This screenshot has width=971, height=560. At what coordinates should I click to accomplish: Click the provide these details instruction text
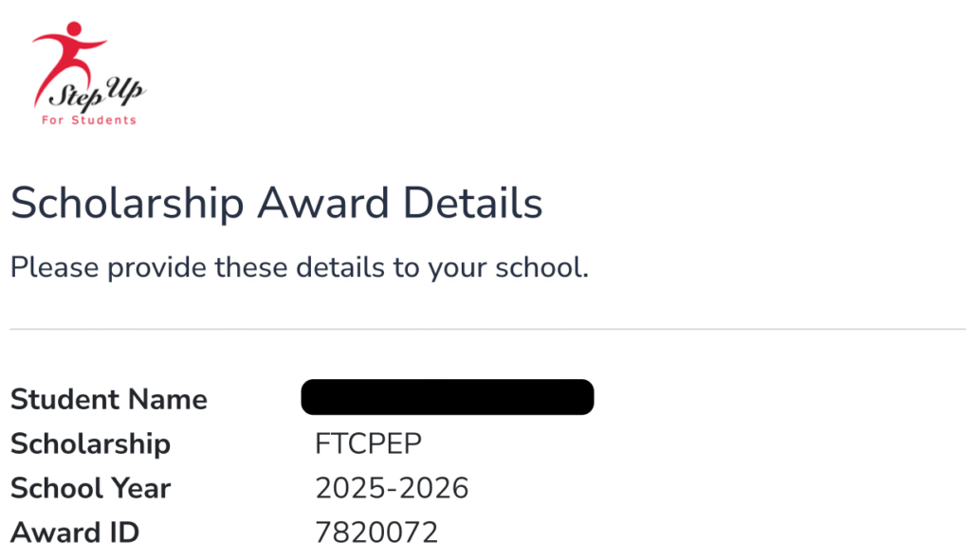pos(300,268)
